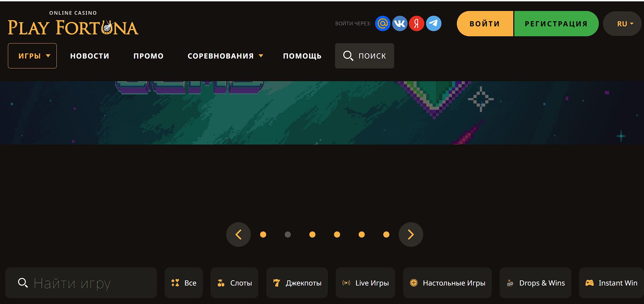The height and width of the screenshot is (304, 644).
Task: Advance to next banner slide arrow
Action: click(411, 235)
